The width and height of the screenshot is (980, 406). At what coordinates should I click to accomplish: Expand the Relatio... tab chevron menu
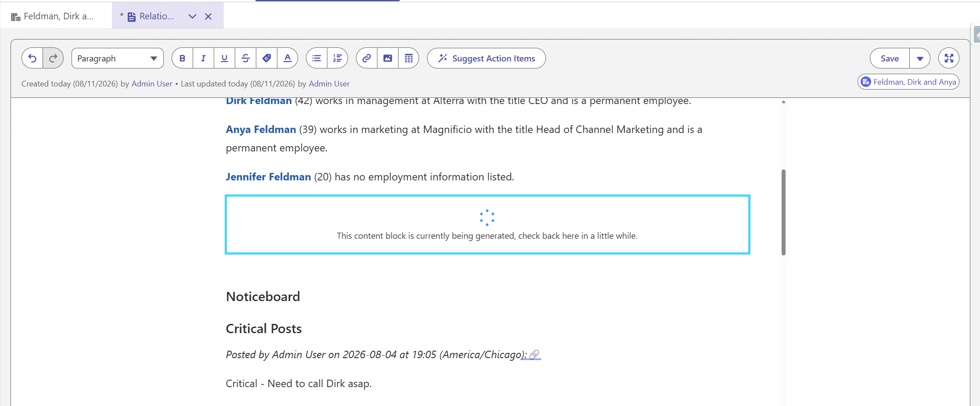192,16
